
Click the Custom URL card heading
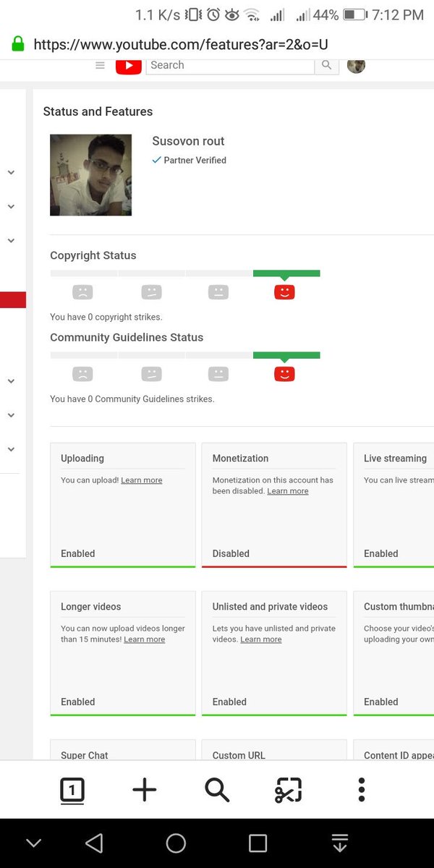[239, 755]
